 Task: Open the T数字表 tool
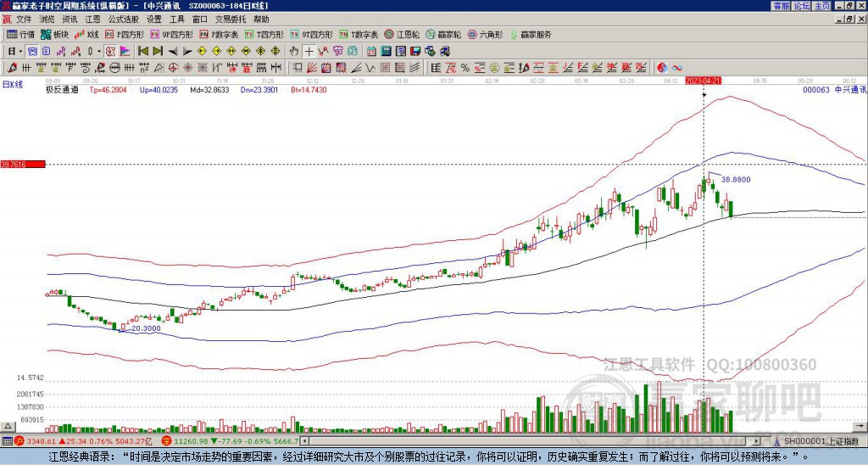[x=359, y=34]
